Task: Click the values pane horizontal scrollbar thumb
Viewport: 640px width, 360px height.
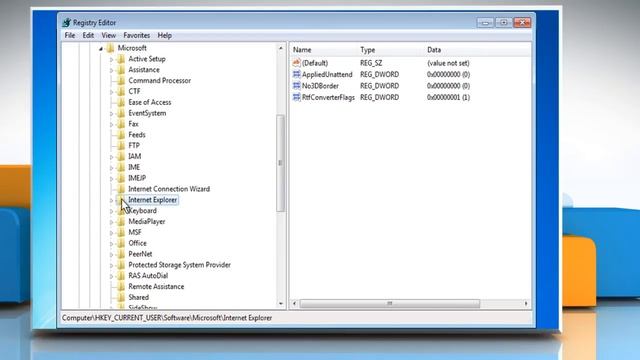Action: point(390,304)
